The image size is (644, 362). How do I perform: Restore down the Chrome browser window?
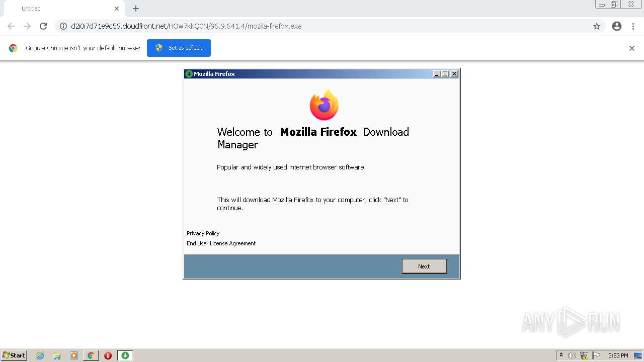[x=614, y=5]
